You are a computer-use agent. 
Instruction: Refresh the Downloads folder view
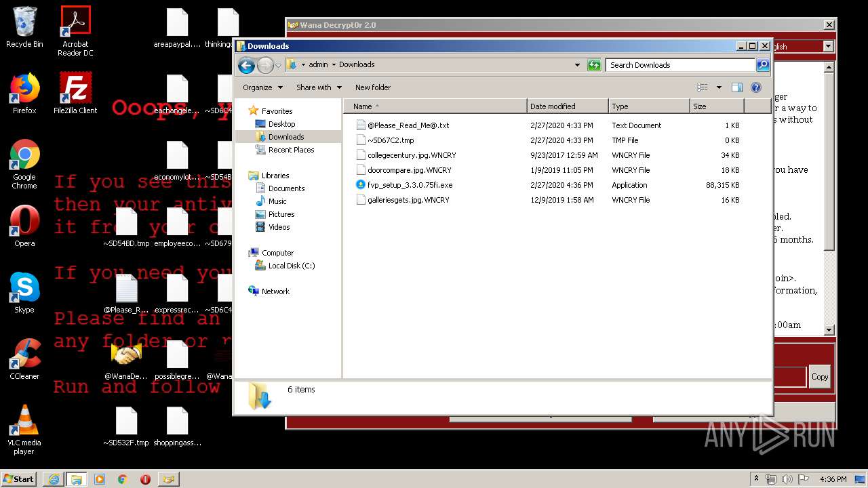click(594, 65)
